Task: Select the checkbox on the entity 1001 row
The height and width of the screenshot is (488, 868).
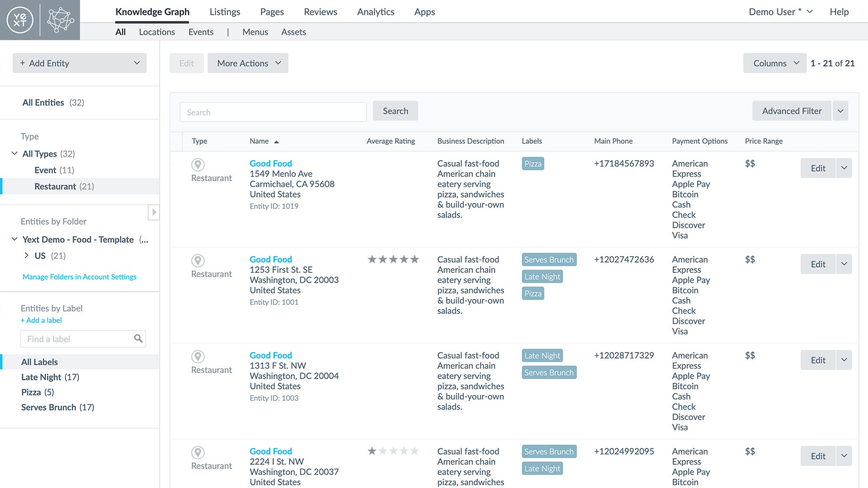Action: pyautogui.click(x=176, y=261)
